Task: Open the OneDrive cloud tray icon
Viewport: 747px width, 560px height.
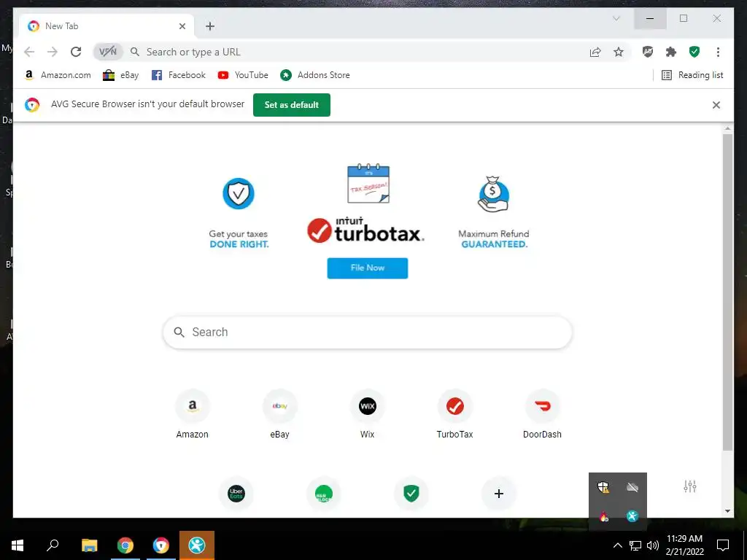Action: [632, 487]
